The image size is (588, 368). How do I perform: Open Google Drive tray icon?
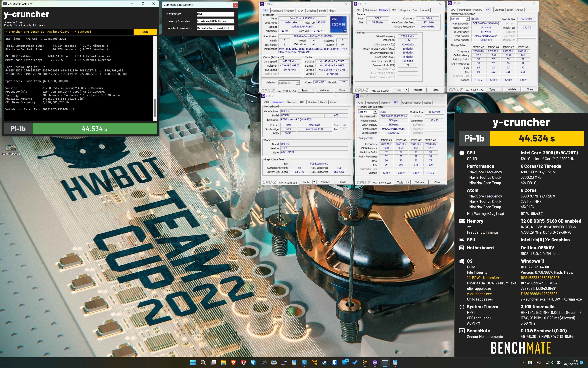coord(530,362)
